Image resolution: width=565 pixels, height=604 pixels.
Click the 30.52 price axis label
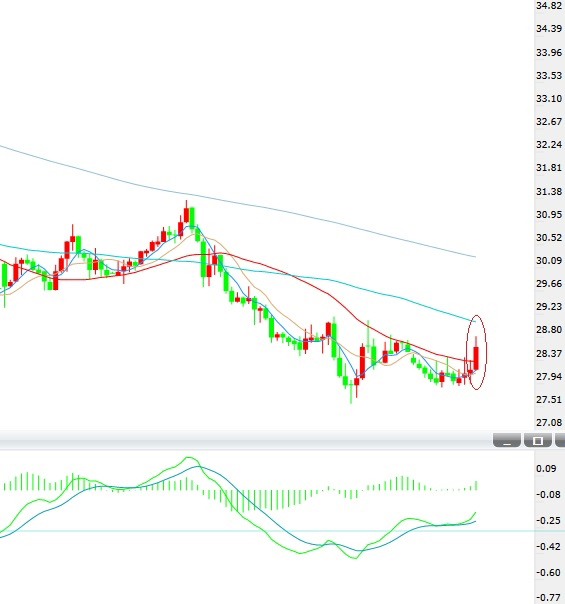coord(549,238)
